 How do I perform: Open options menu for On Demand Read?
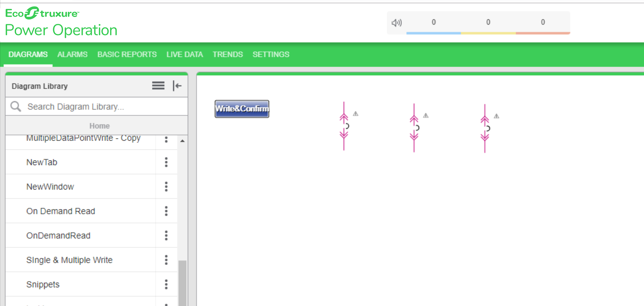tap(166, 211)
